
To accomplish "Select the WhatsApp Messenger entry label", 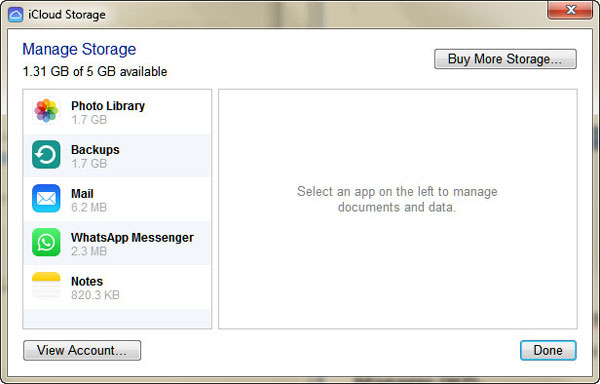I will click(x=132, y=238).
